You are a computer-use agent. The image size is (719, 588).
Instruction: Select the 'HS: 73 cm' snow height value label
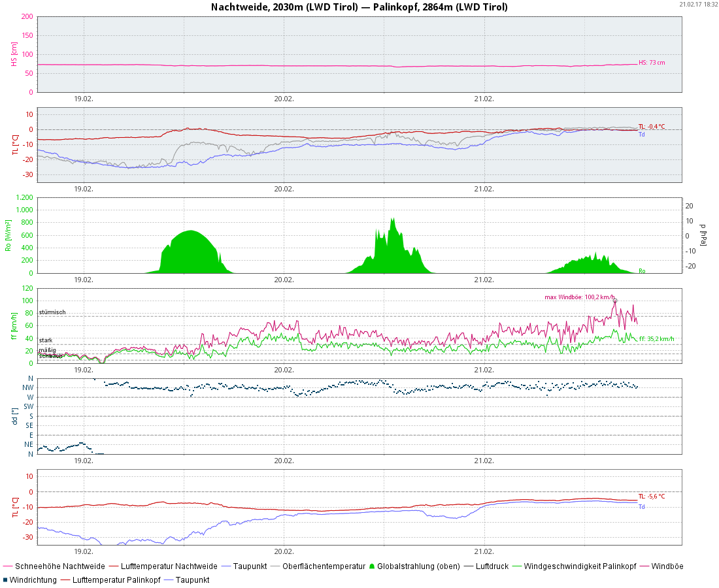coord(652,63)
